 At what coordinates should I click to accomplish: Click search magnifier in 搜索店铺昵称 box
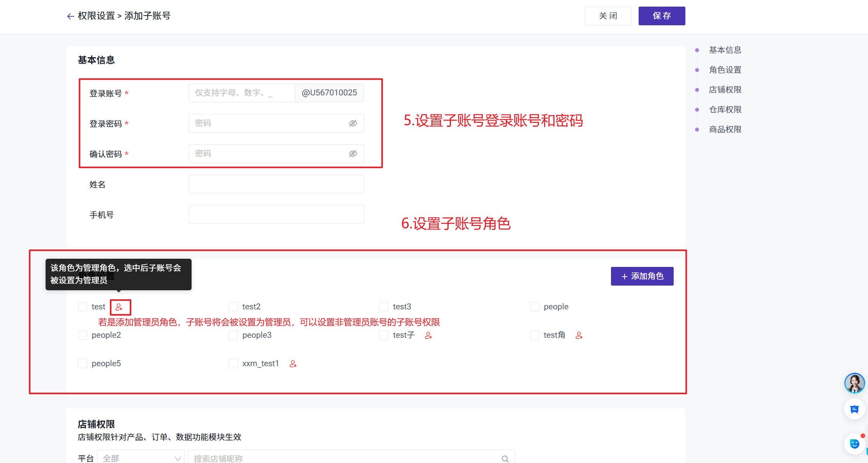click(x=505, y=459)
